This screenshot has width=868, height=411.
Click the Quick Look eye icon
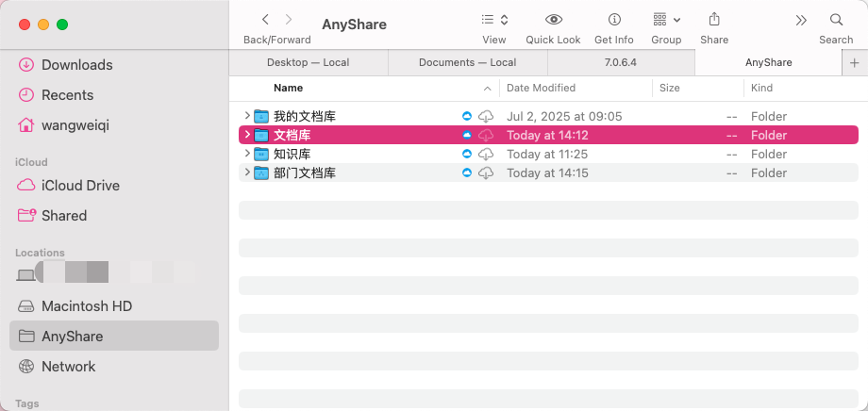[x=553, y=20]
